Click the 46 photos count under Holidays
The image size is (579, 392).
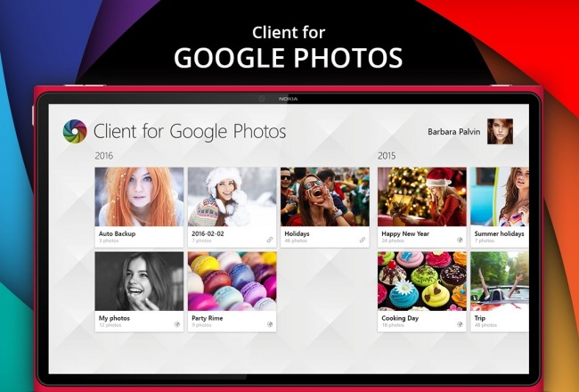[x=296, y=241]
